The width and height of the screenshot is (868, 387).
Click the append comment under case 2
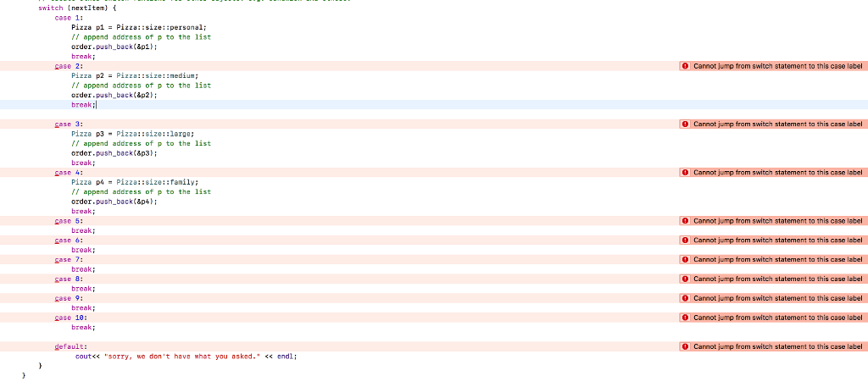[x=142, y=86]
